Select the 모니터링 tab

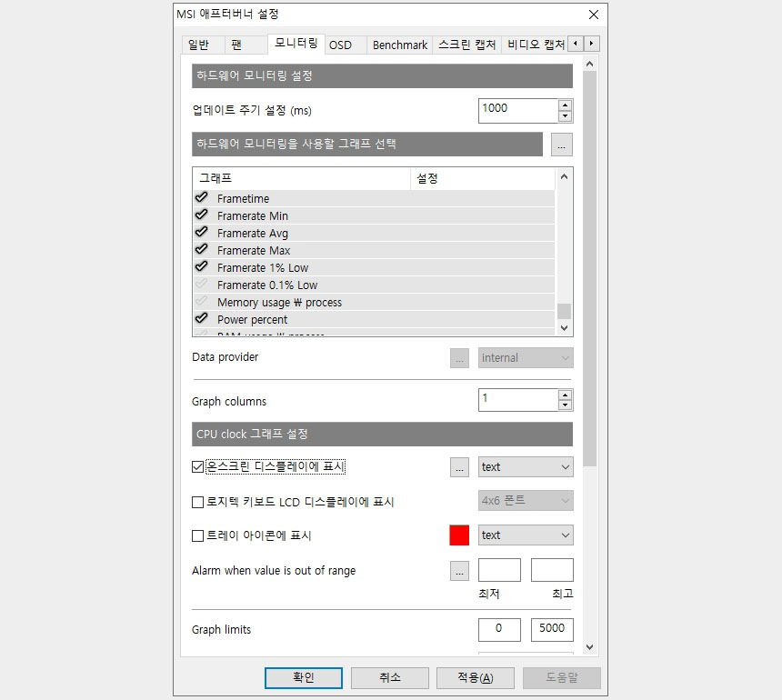296,44
